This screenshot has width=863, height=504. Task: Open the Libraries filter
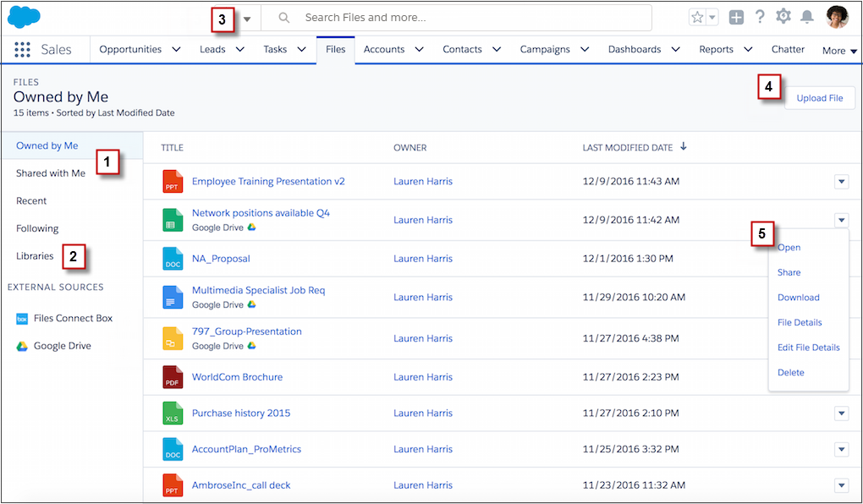(x=35, y=256)
